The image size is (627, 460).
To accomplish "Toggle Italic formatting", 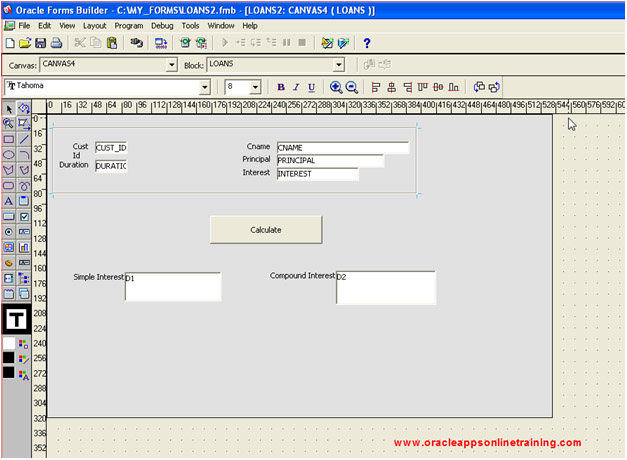I will 296,87.
